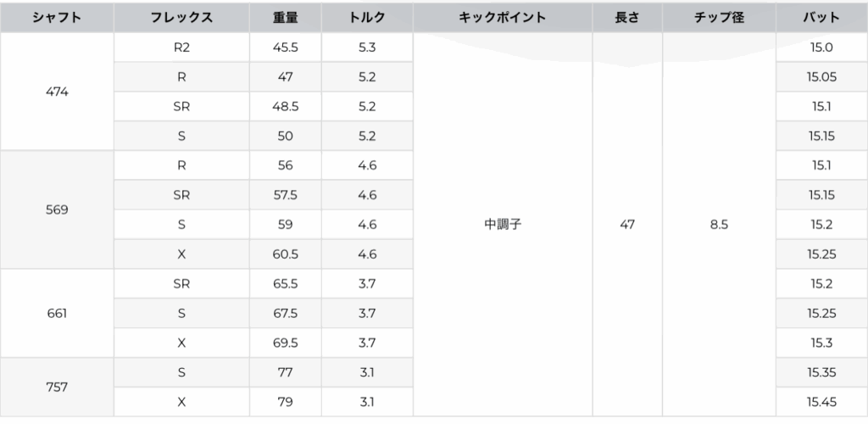Click the シャフト column header
The image size is (868, 424).
(x=57, y=17)
